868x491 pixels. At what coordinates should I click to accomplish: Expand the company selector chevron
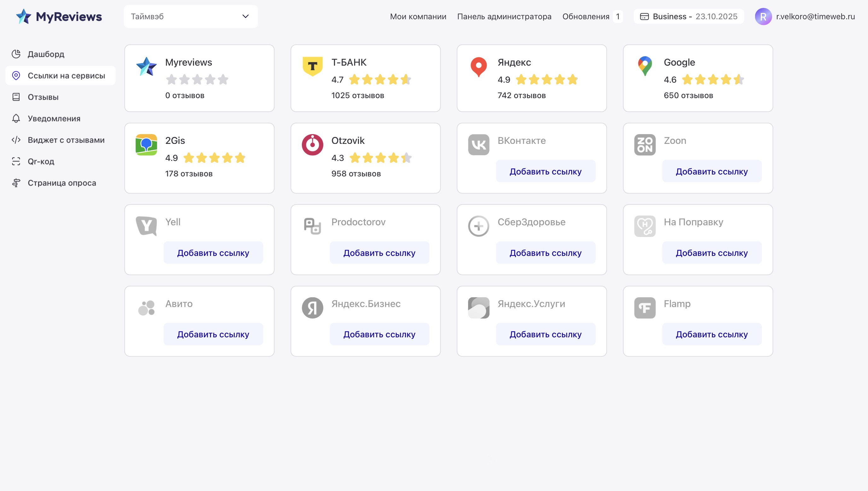245,16
